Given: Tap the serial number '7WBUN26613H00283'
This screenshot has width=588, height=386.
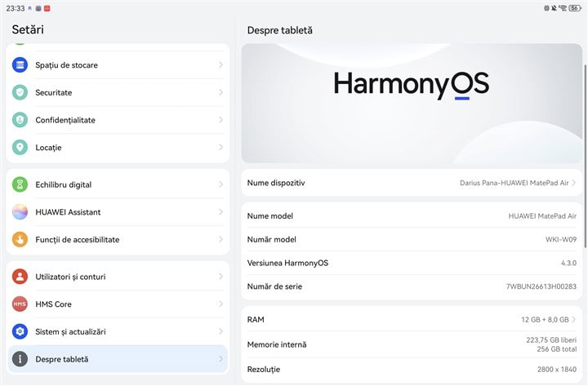Looking at the screenshot, I should coord(541,286).
